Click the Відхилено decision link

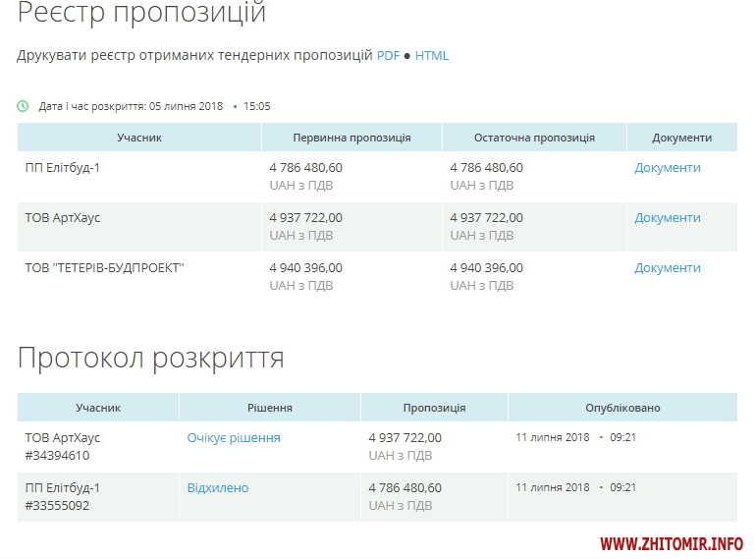(x=218, y=488)
